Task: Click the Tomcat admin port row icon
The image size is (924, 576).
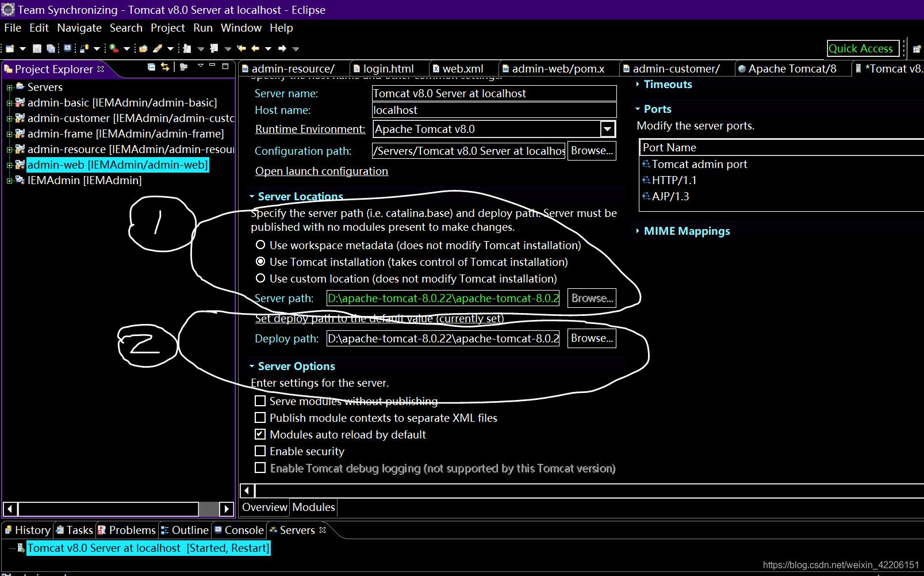Action: coord(646,164)
